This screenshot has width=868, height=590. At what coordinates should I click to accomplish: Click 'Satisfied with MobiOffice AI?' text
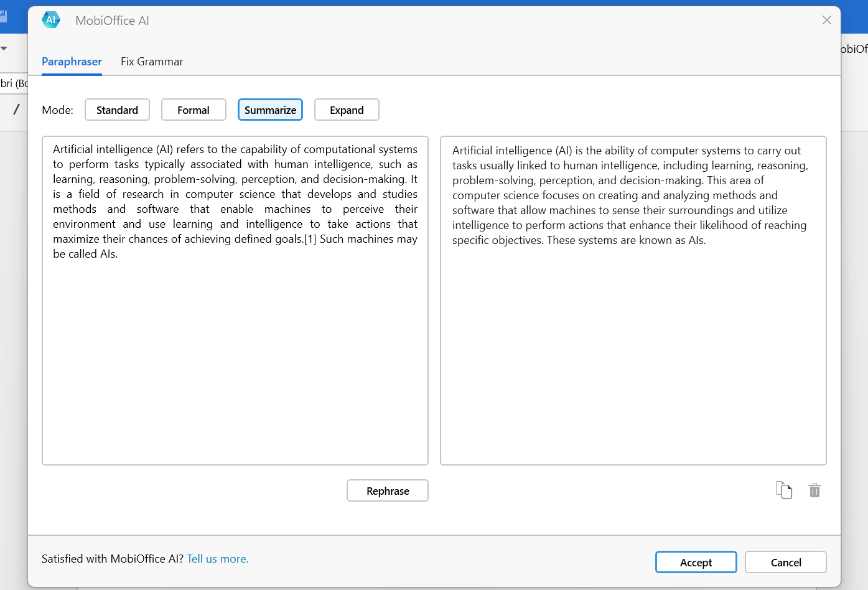tap(113, 559)
